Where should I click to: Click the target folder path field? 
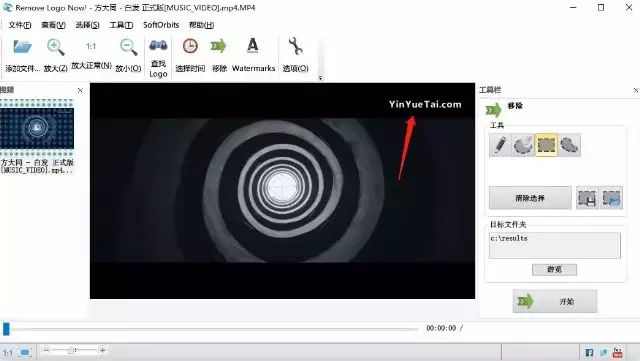tap(555, 245)
